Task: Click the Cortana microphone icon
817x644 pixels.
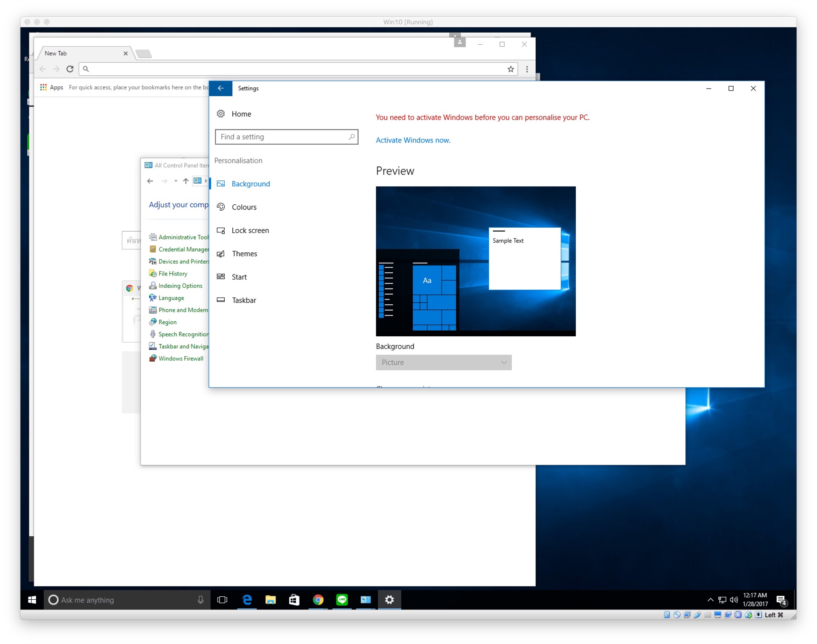Action: [200, 600]
